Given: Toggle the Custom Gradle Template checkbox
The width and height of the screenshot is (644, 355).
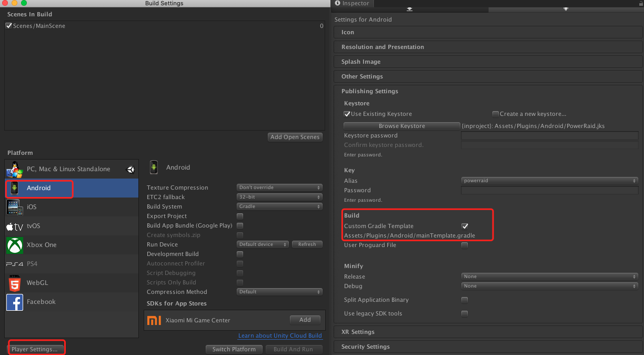Looking at the screenshot, I should point(465,226).
